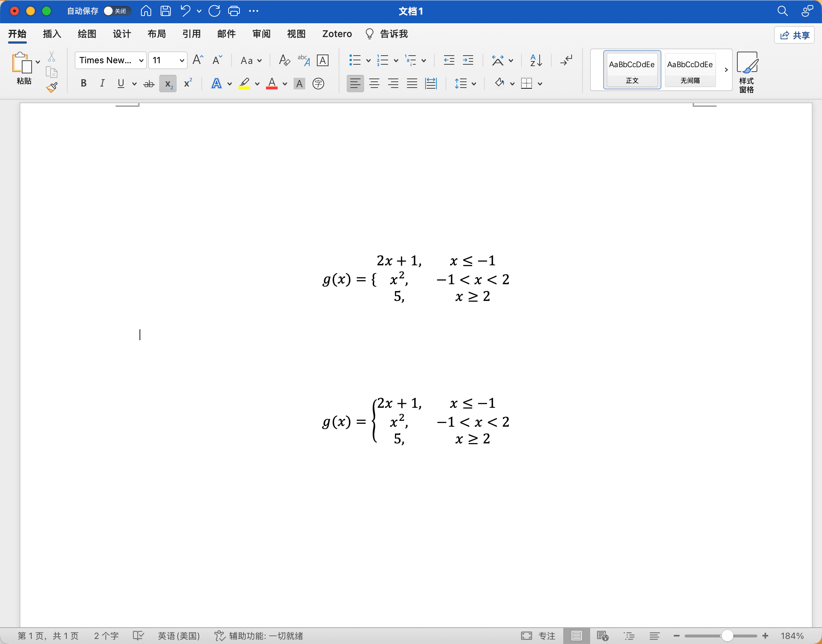Open the 审阅 ribbon tab
Viewport: 822px width, 644px height.
coord(261,34)
